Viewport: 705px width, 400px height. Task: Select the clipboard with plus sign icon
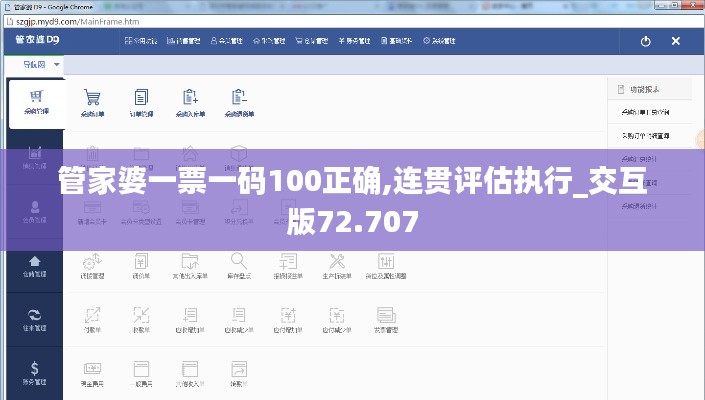pos(190,98)
